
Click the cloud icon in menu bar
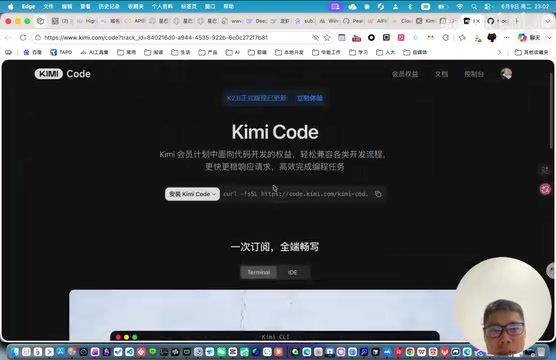[x=352, y=6]
